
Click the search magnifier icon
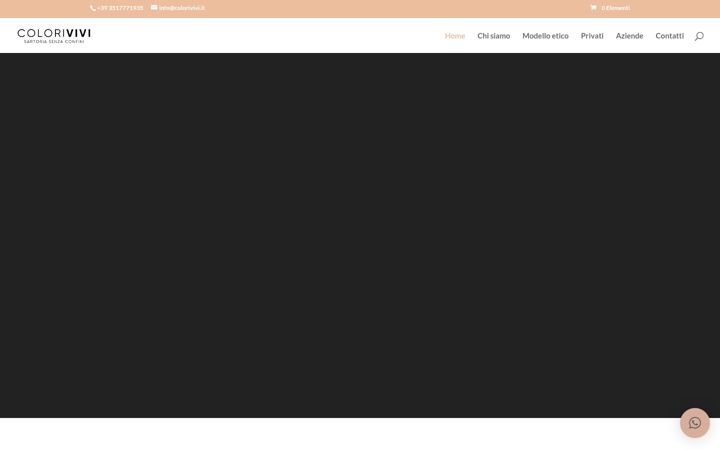(x=699, y=36)
